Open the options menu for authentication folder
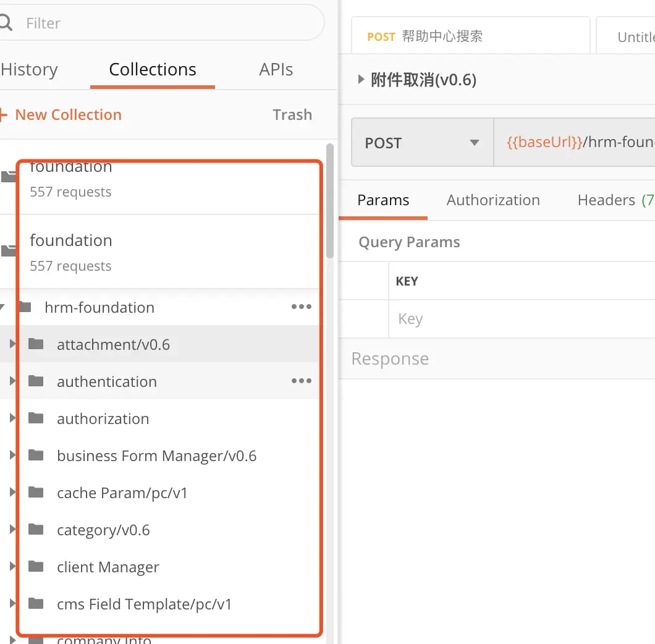The image size is (655, 644). (x=301, y=381)
